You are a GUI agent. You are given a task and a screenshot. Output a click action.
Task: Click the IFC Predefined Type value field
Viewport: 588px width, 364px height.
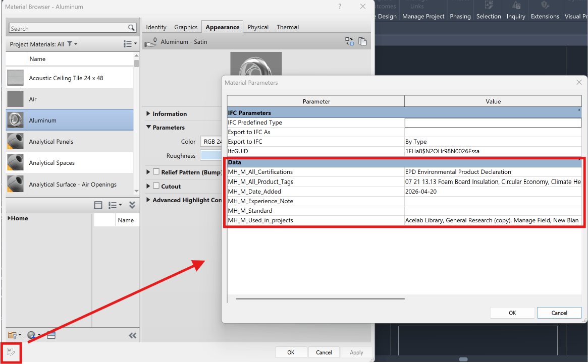(x=493, y=123)
